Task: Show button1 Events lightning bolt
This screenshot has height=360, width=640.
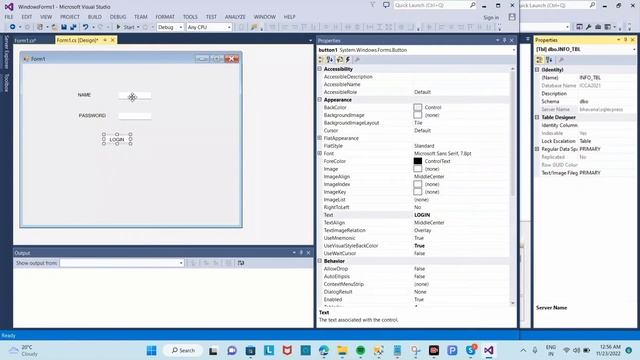Action: 348,60
